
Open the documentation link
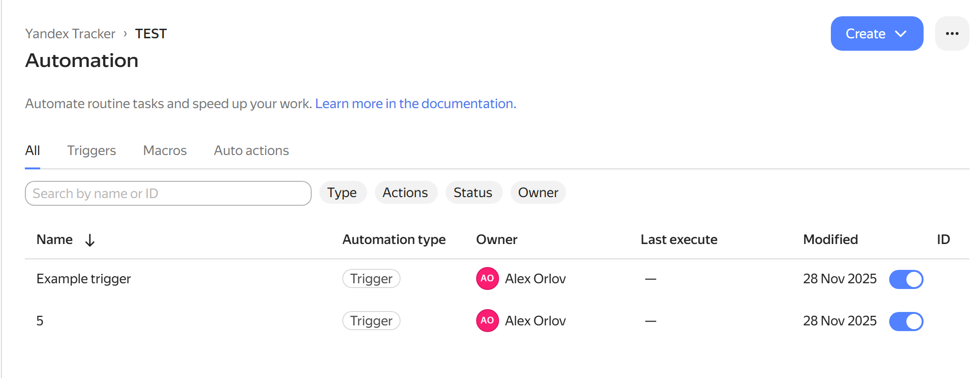click(x=416, y=103)
